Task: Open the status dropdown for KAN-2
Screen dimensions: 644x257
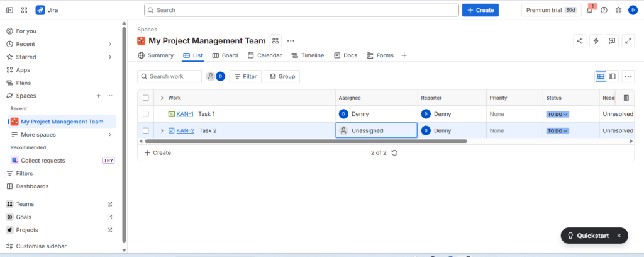Action: point(557,131)
